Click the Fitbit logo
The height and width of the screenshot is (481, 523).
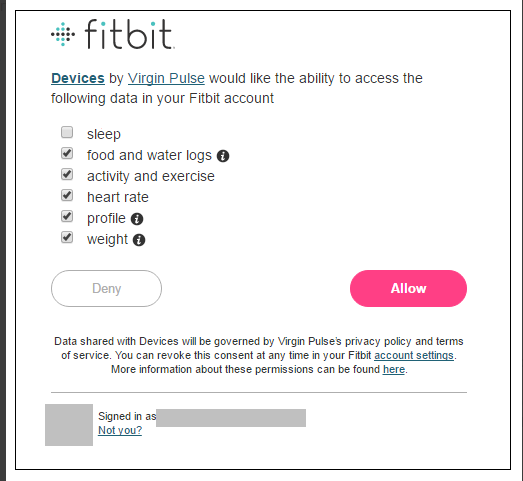(x=113, y=34)
